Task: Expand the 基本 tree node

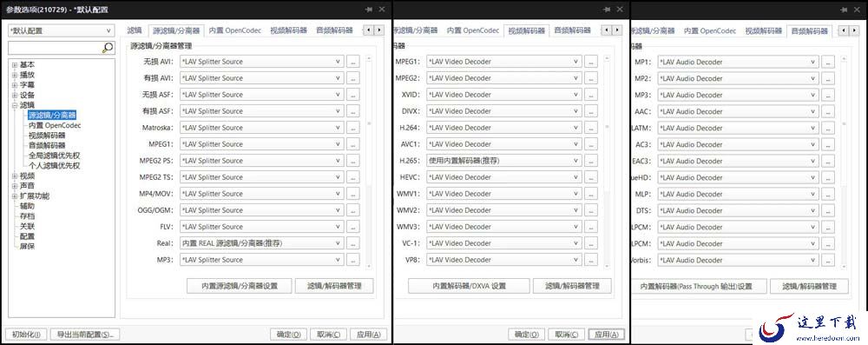Action: 15,65
